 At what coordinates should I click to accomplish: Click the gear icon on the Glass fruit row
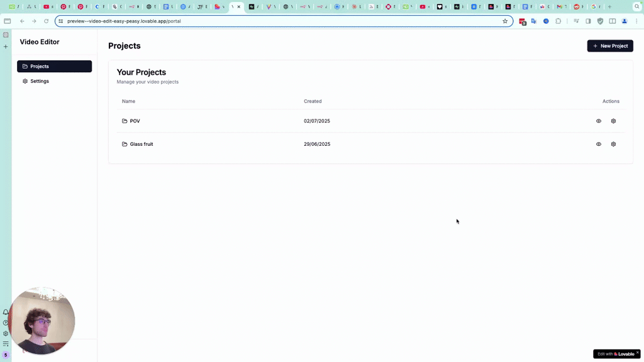[613, 144]
